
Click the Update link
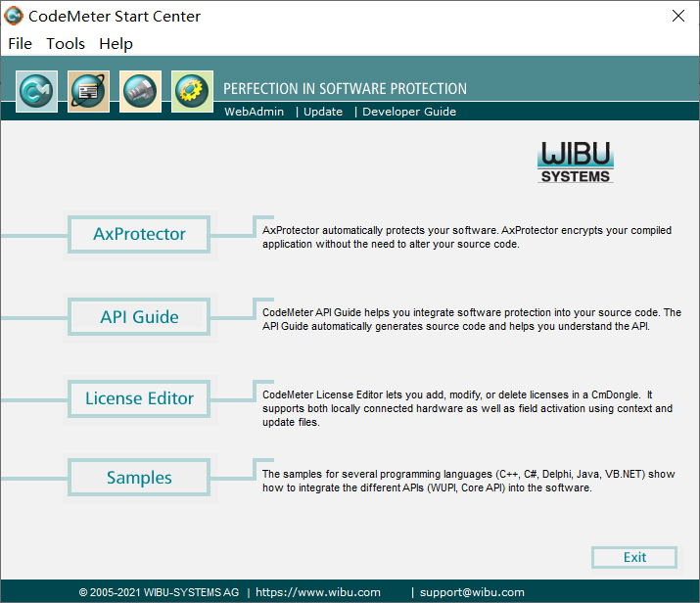point(323,112)
